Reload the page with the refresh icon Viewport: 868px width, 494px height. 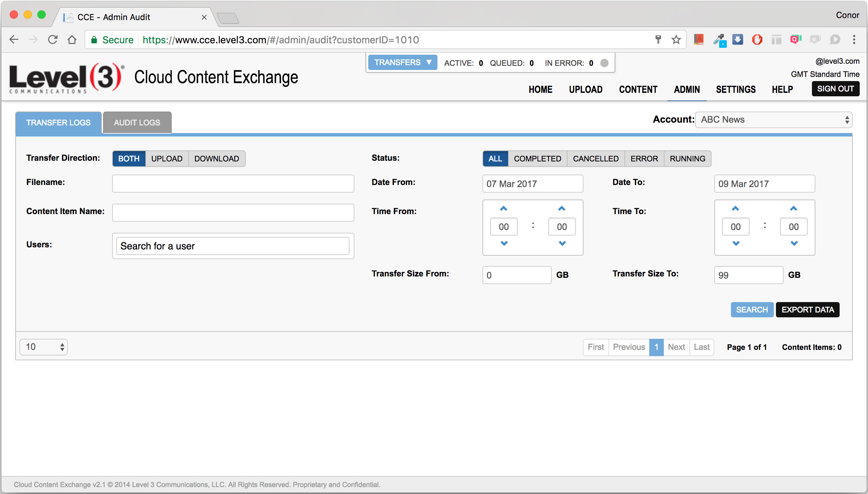pos(53,39)
